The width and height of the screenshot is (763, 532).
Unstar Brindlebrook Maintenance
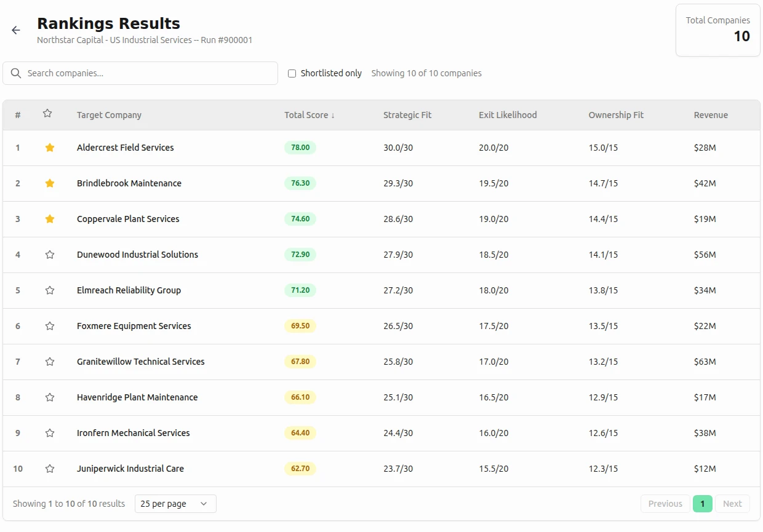point(50,183)
